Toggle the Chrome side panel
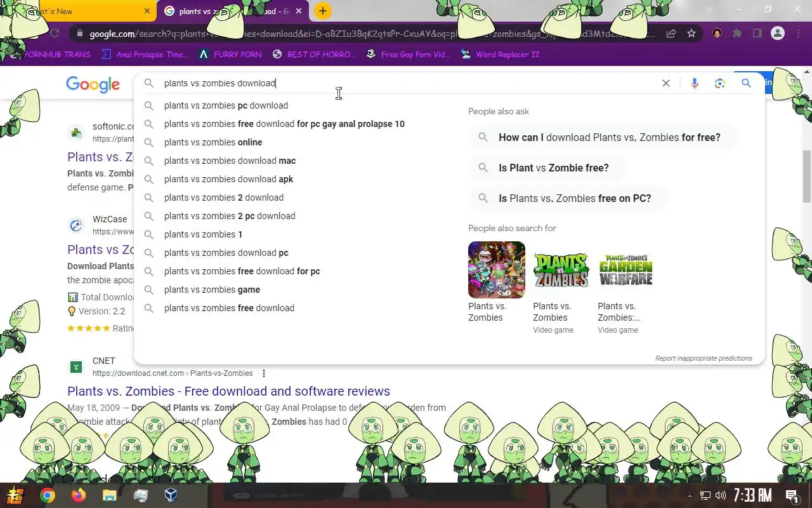Screen dimensions: 812x508 [x=757, y=34]
